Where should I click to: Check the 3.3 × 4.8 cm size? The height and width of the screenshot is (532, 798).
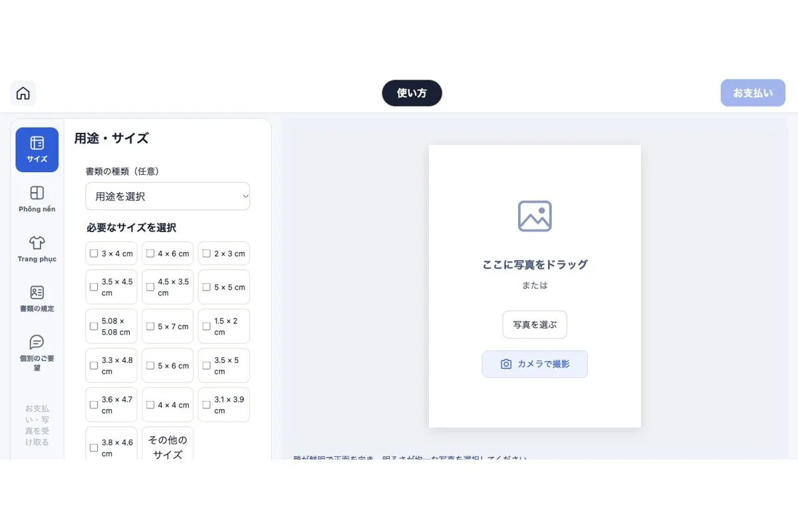point(94,366)
